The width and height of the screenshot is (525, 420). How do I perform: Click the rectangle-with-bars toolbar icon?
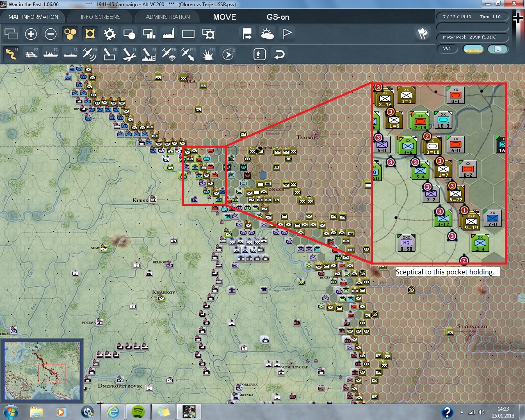tap(149, 34)
